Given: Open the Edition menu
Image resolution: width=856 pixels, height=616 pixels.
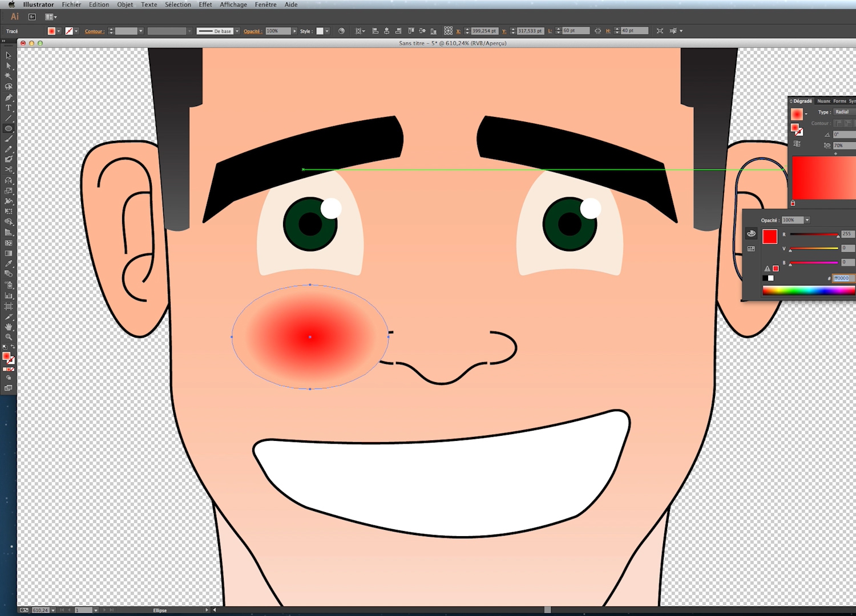Looking at the screenshot, I should point(99,5).
